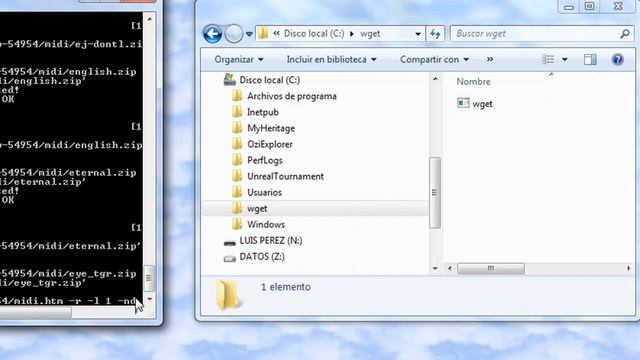Go back with the Explorer back arrow
640x360 pixels.
[x=212, y=34]
